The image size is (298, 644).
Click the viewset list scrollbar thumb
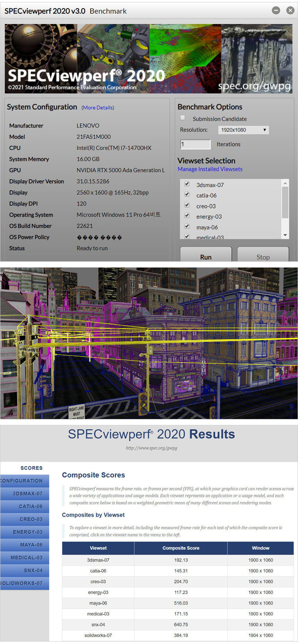click(285, 202)
